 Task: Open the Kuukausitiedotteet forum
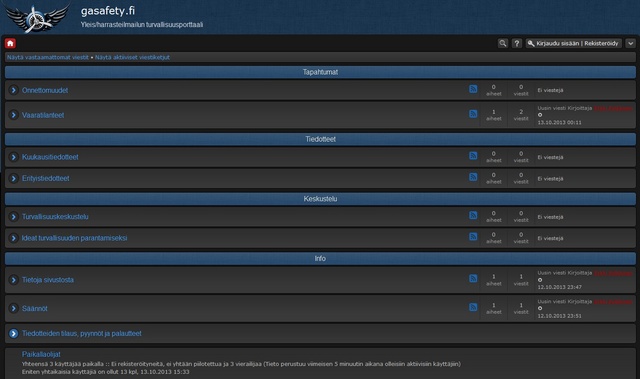(50, 157)
